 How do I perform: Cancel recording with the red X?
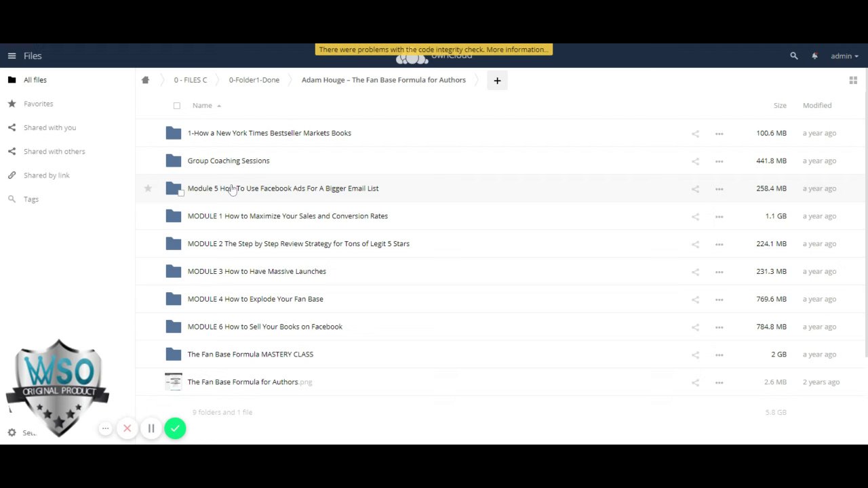pos(127,428)
